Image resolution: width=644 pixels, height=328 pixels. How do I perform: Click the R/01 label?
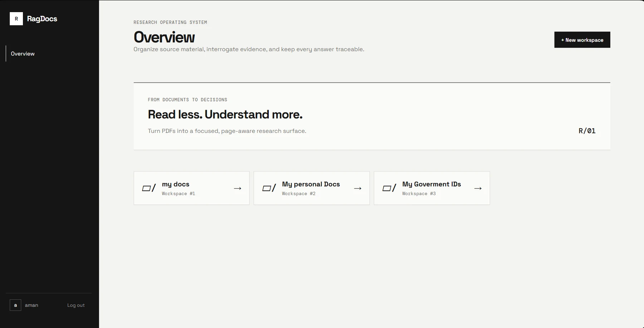(x=587, y=131)
